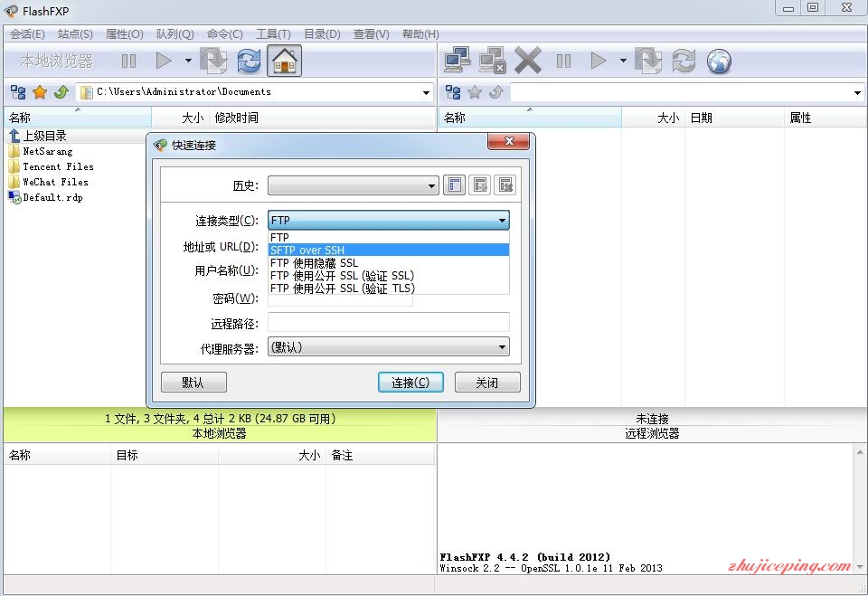Click the 远程路径 input field
868x596 pixels.
tap(389, 322)
